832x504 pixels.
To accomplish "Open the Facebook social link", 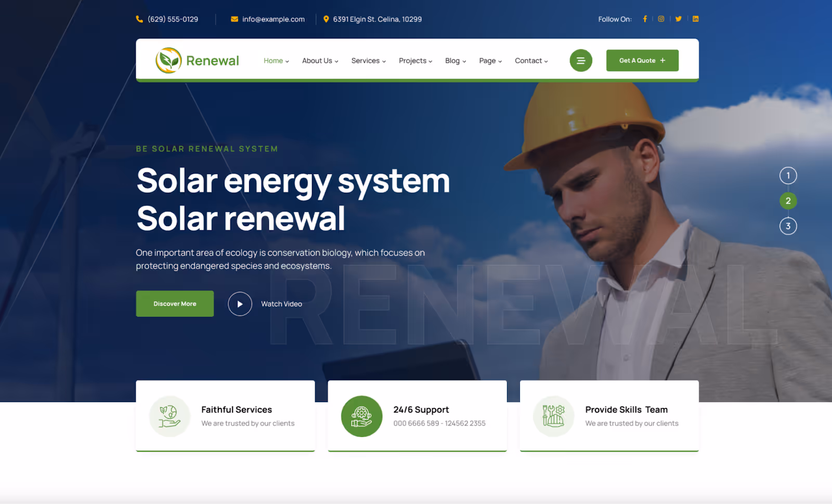I will [645, 19].
